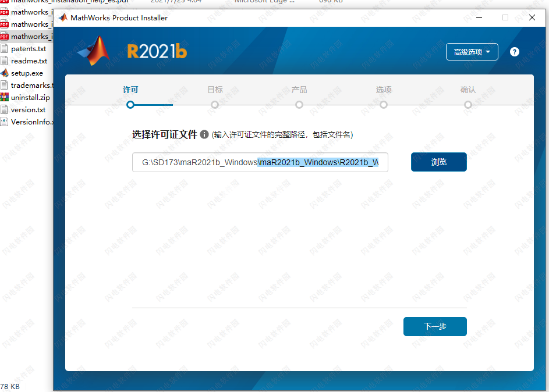Click the license file path input field
This screenshot has width=549, height=392.
[260, 162]
